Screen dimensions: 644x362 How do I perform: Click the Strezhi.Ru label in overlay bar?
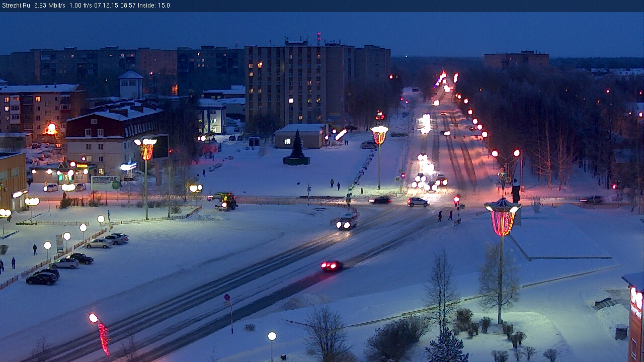(16, 6)
